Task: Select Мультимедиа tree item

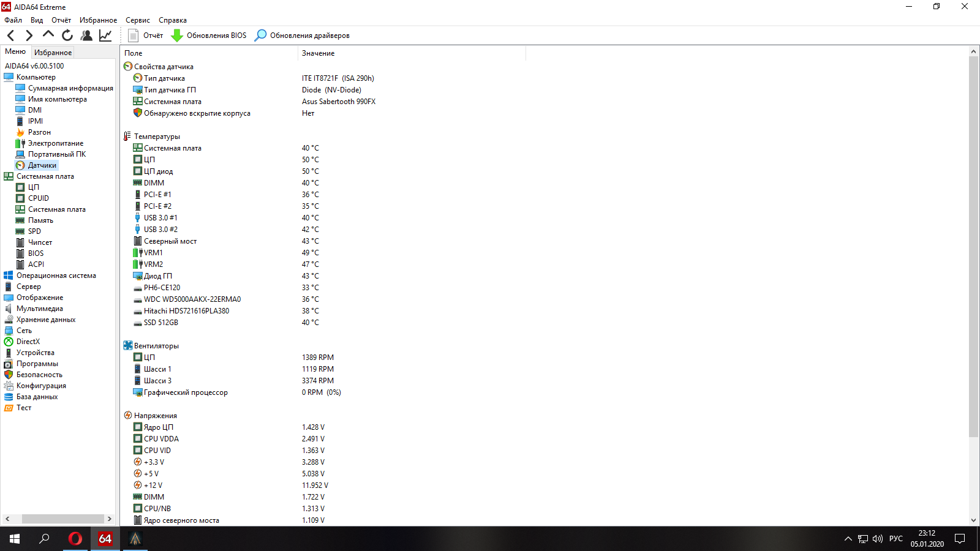Action: click(39, 309)
